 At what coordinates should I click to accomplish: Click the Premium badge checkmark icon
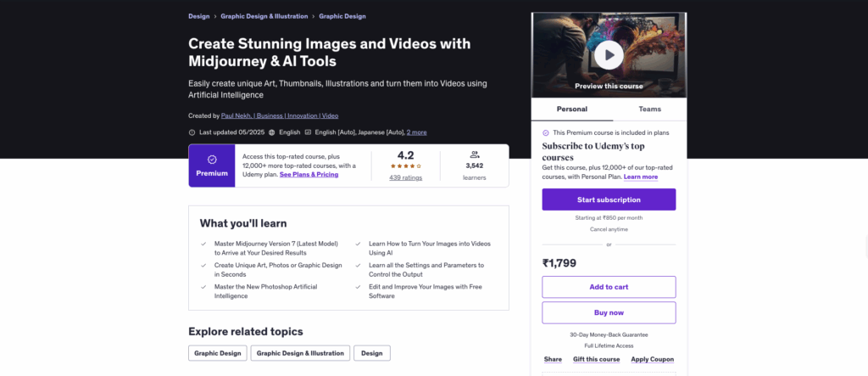click(212, 160)
